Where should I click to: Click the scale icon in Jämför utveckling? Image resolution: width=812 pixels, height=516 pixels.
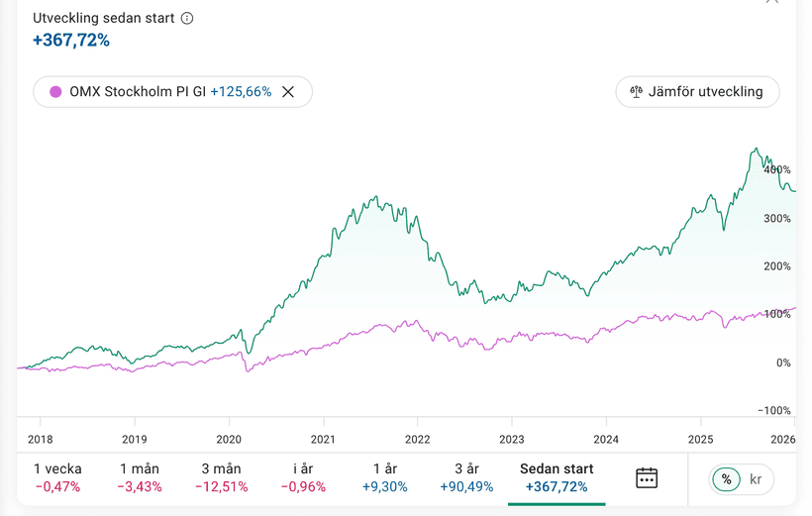(x=636, y=92)
